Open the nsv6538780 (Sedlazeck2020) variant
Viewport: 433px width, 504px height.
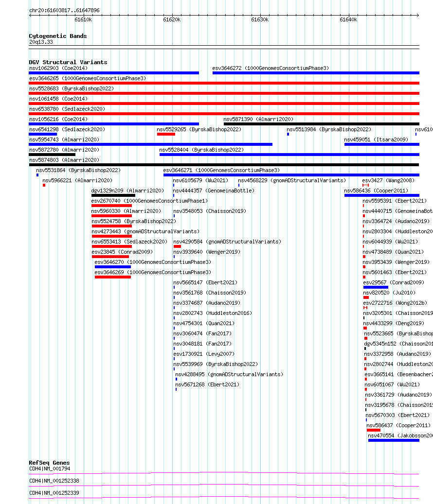coord(67,109)
